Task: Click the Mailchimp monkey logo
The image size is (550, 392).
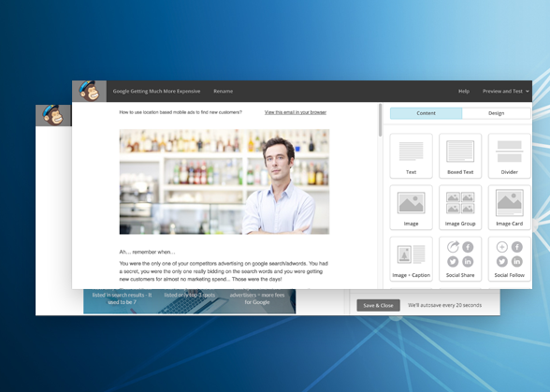Action: pyautogui.click(x=89, y=91)
